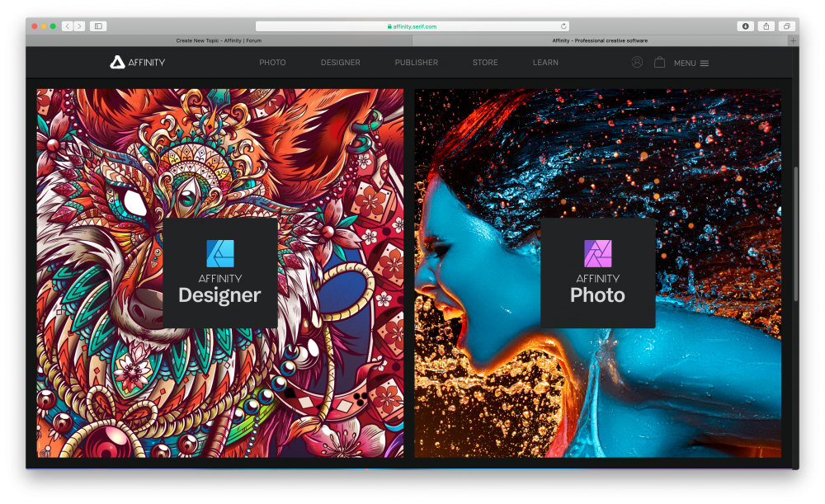Click the Affinity triangle logo in the navigation bar

coord(115,61)
